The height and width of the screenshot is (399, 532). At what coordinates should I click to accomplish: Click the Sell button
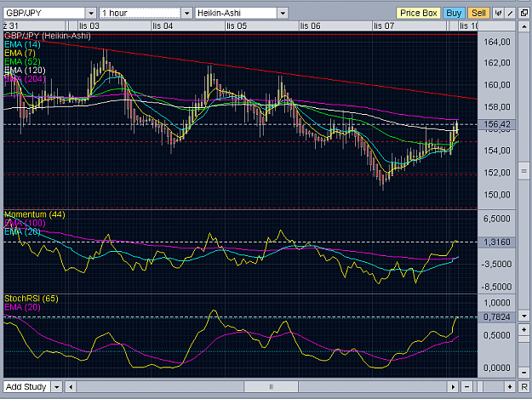(x=478, y=14)
